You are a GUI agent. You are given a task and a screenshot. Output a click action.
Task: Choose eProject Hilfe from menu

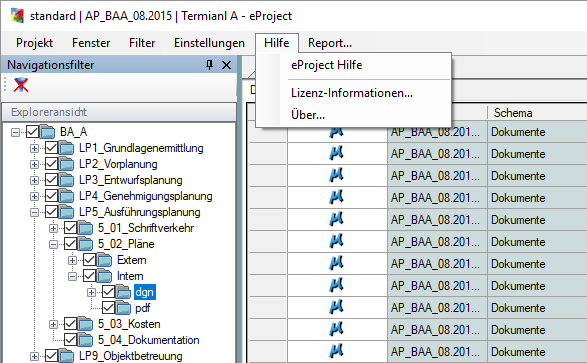pos(353,65)
